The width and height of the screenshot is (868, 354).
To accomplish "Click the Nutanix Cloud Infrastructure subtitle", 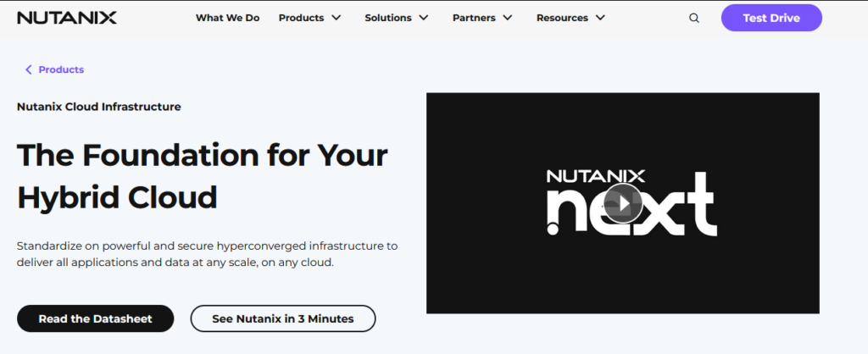I will coord(98,107).
